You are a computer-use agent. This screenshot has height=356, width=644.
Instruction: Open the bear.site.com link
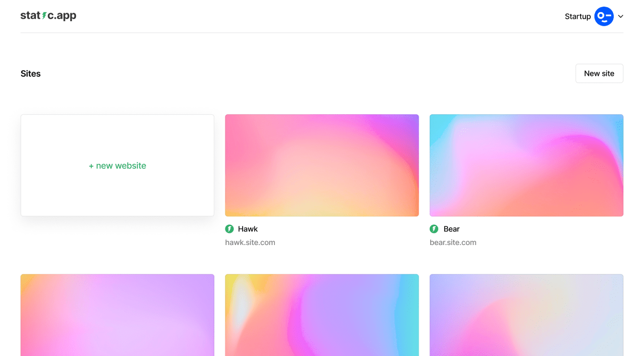[453, 242]
